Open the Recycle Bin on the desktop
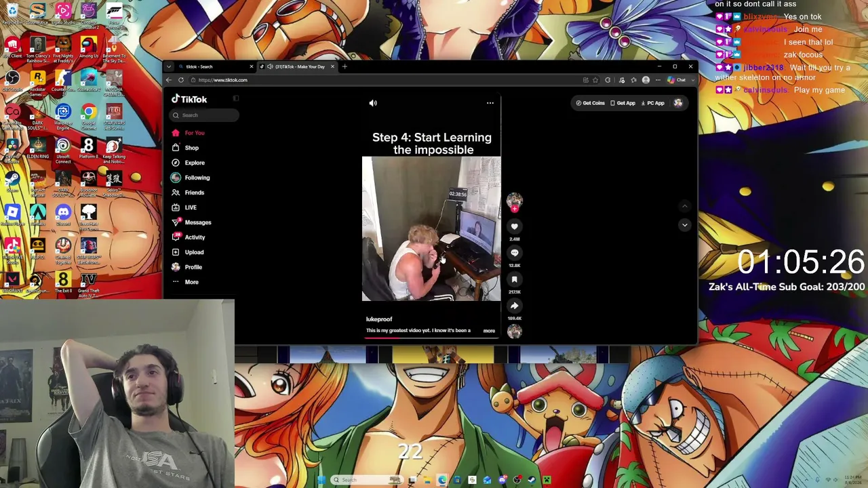 coord(12,14)
